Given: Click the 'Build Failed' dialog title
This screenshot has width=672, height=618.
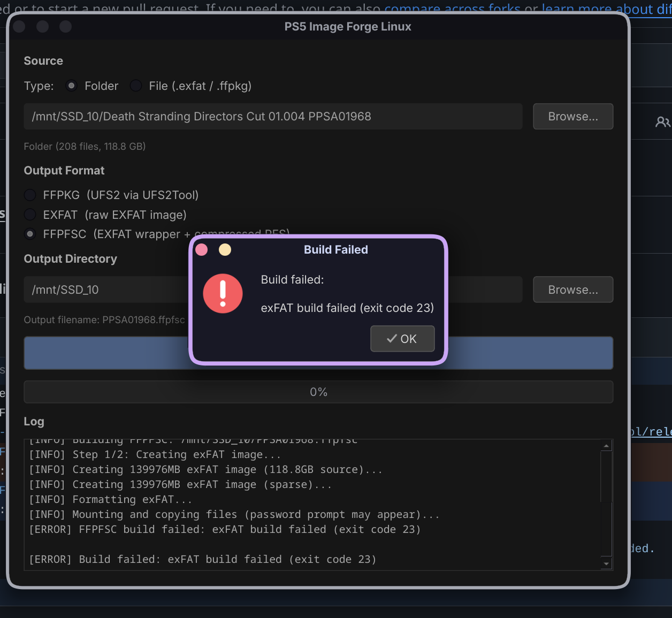Looking at the screenshot, I should click(x=336, y=249).
